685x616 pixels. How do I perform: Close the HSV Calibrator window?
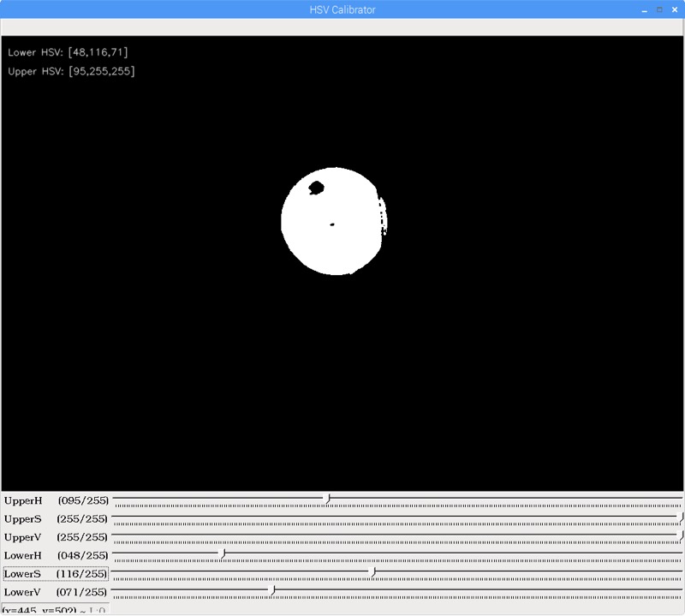[x=675, y=9]
